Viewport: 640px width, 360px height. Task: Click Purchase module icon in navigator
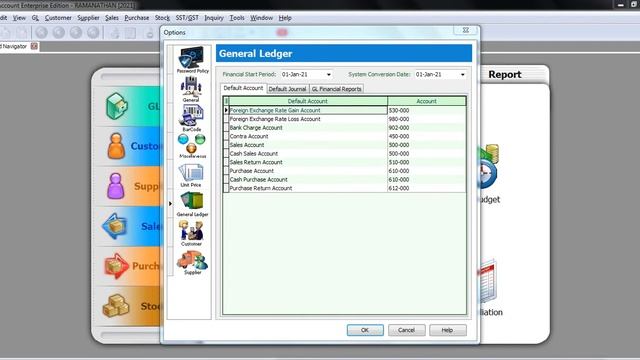click(x=116, y=266)
